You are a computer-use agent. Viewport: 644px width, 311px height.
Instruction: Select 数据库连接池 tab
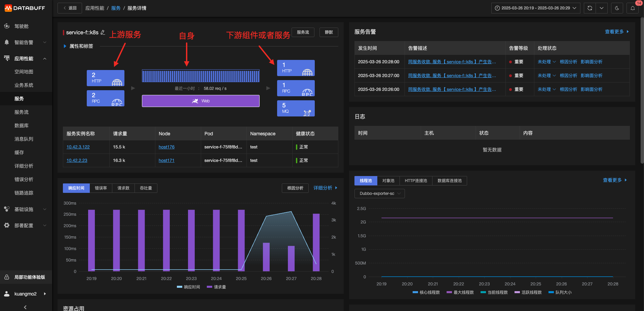(450, 181)
